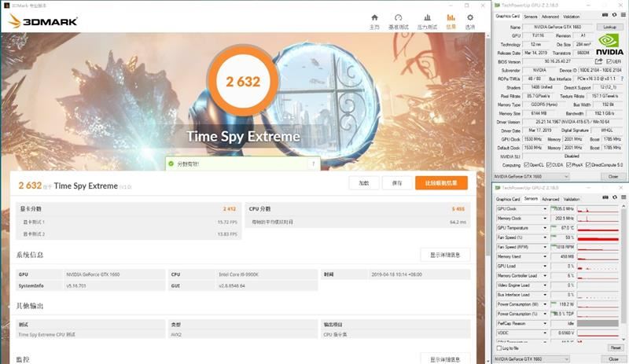The width and height of the screenshot is (629, 364).
Task: Select the orange results (结果) chart icon
Action: coord(451,17)
